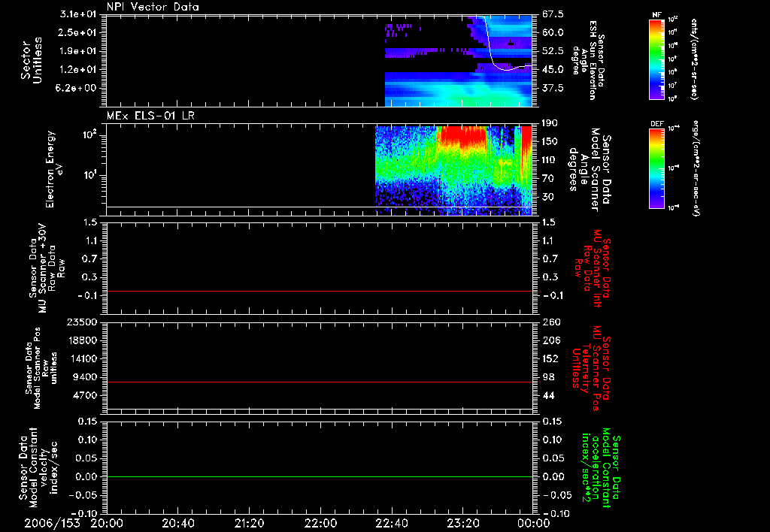
Task: Click the "14100" scanner position tick value
Action: tap(82, 358)
